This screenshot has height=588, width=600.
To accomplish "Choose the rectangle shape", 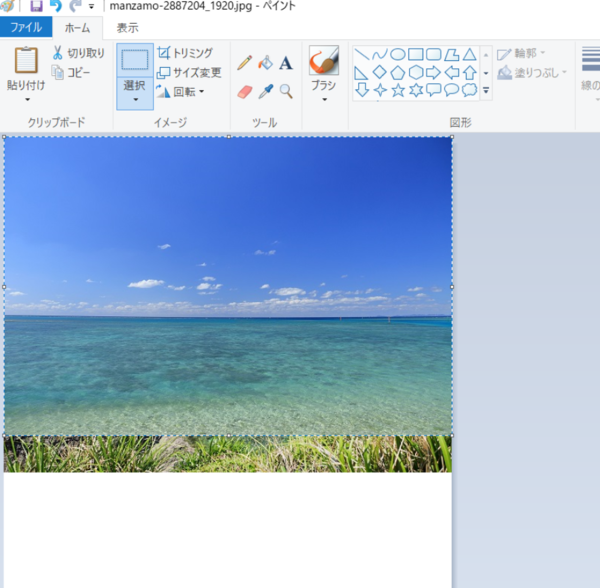I will pyautogui.click(x=416, y=54).
